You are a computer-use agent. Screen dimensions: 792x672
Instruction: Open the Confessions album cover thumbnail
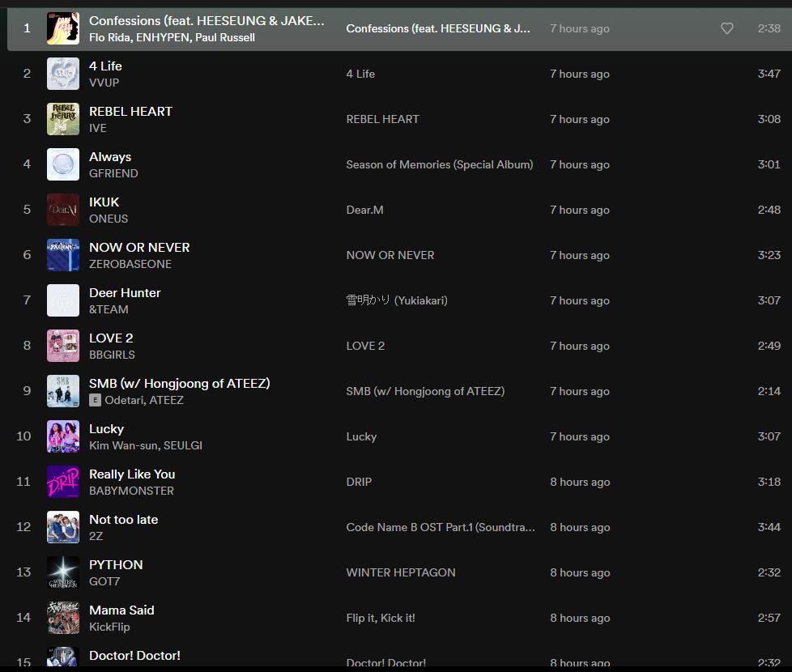tap(63, 28)
